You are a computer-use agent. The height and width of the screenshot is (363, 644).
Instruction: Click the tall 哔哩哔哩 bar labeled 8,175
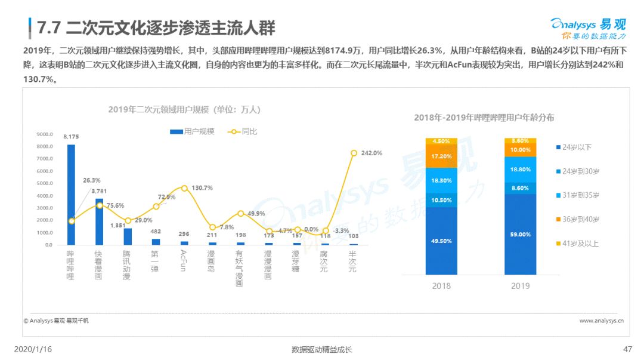72,195
